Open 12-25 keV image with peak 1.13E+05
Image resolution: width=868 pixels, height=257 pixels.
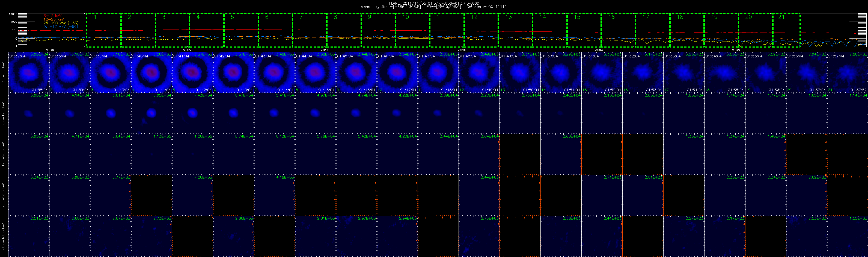151,154
